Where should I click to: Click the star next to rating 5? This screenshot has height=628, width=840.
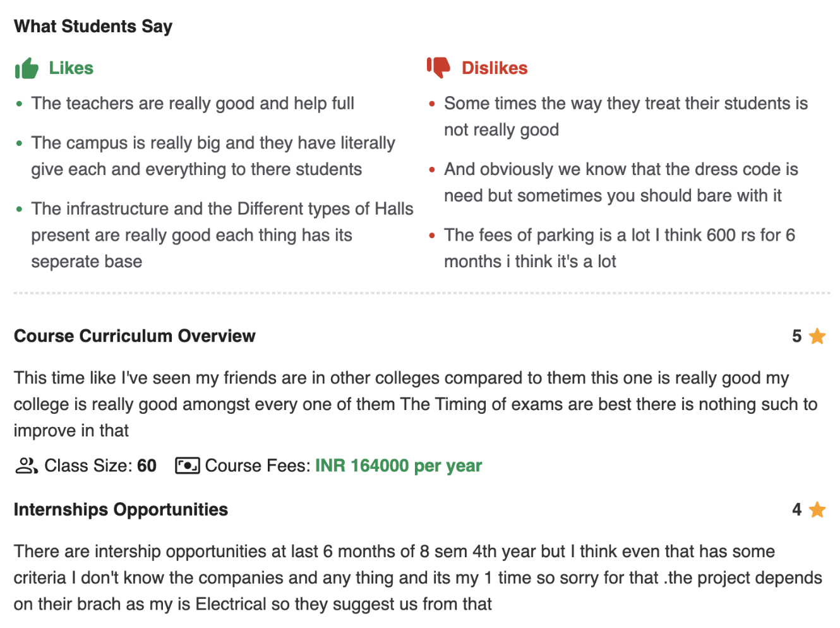pos(817,336)
